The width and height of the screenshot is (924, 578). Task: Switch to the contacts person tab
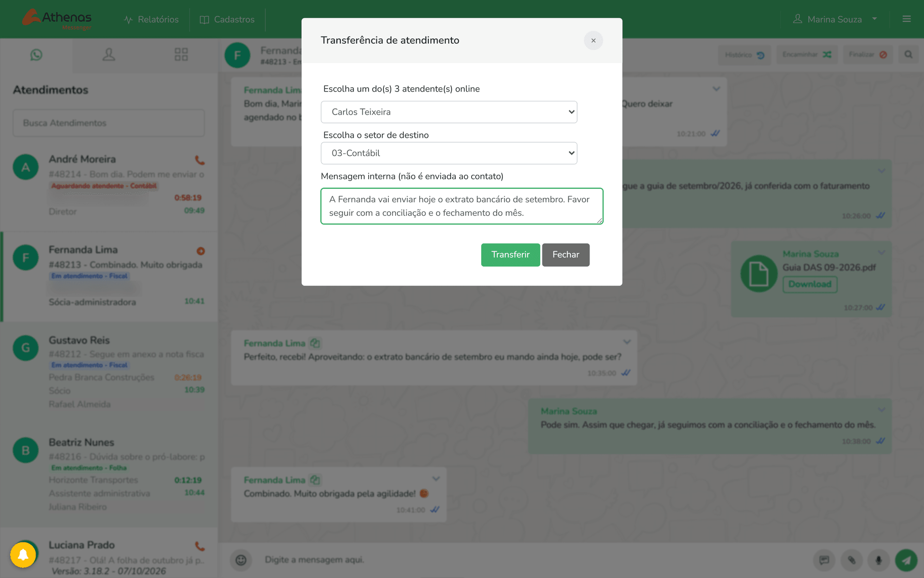[109, 54]
